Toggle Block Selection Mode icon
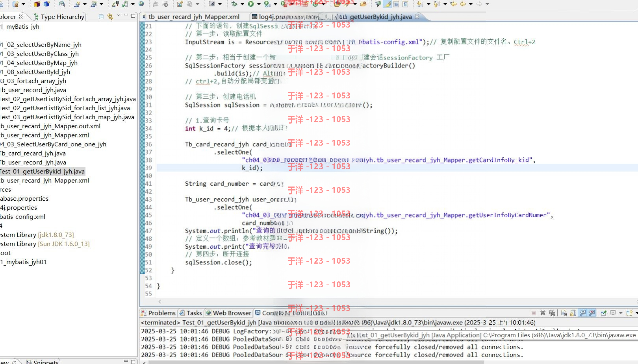 click(x=396, y=4)
